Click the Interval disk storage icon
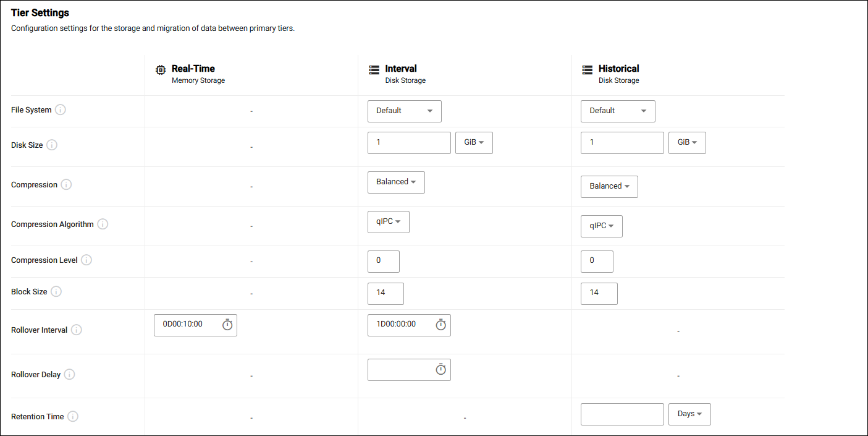868x436 pixels. click(374, 69)
